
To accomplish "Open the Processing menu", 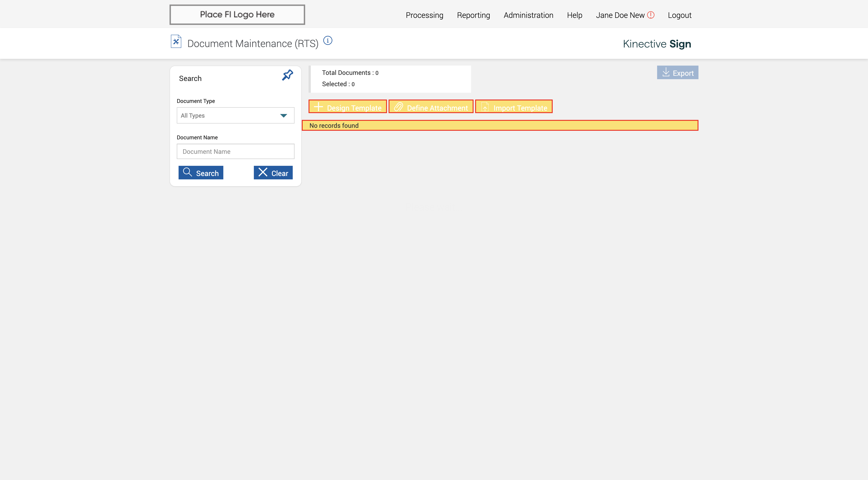I will point(424,15).
